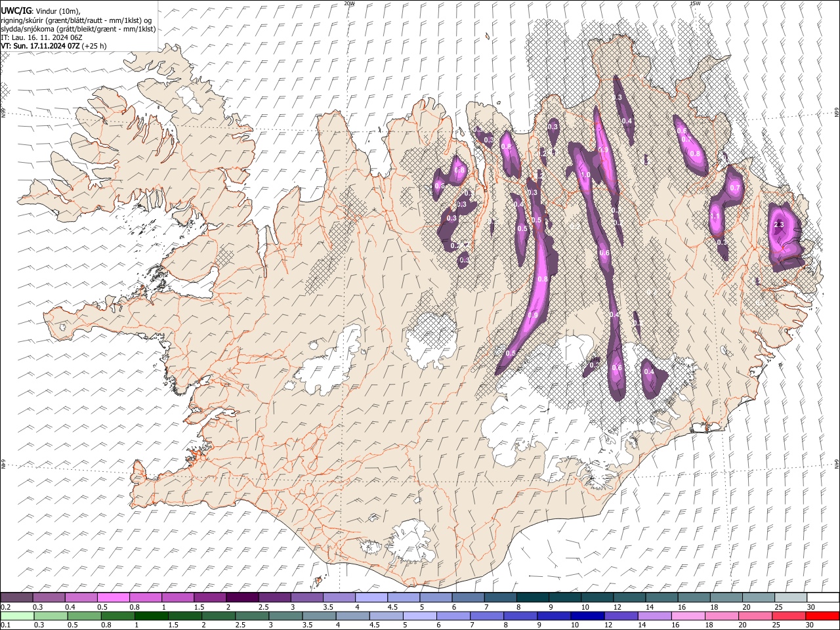Click the 'rigning/skúrir' legend description line

click(77, 20)
